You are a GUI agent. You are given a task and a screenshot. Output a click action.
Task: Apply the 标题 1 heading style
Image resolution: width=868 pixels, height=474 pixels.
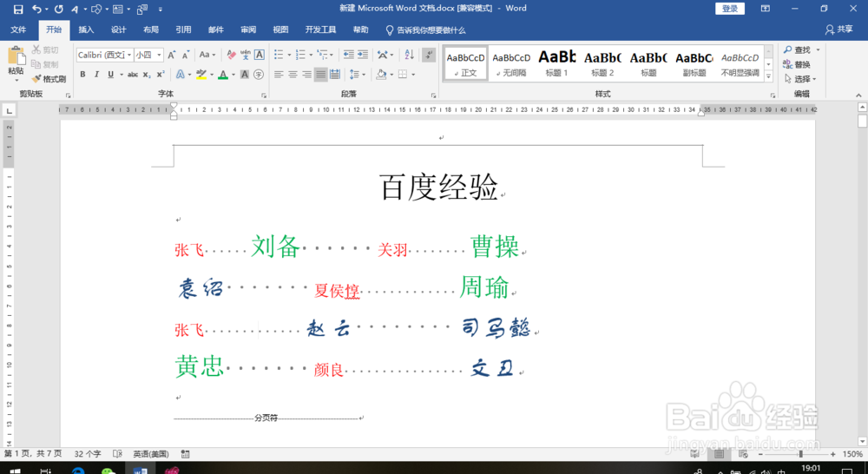[557, 63]
